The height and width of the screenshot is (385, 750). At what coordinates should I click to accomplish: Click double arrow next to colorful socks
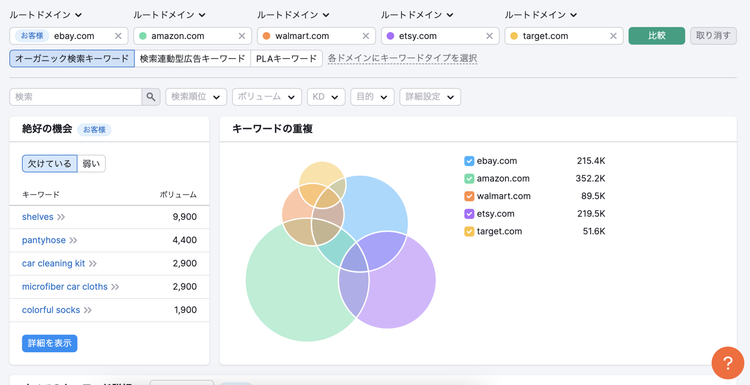tap(88, 310)
